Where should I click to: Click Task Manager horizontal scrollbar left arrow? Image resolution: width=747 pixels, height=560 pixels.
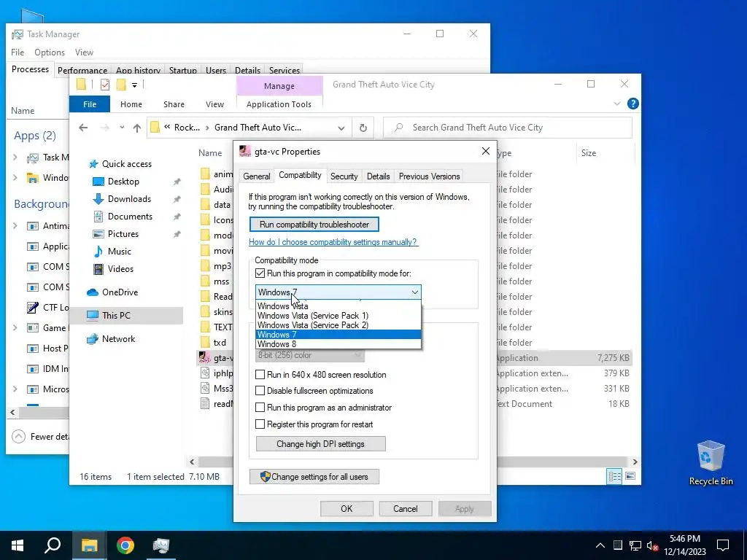(13, 413)
